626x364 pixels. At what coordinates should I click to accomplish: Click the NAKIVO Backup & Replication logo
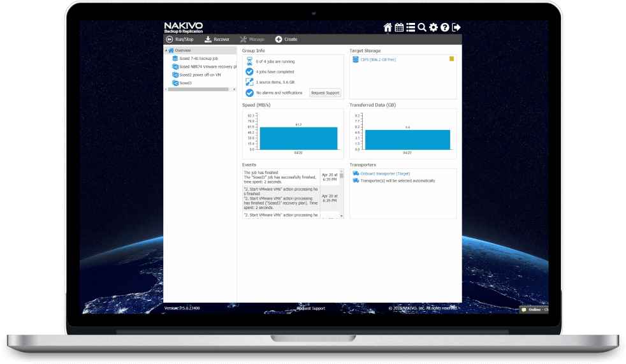point(184,27)
